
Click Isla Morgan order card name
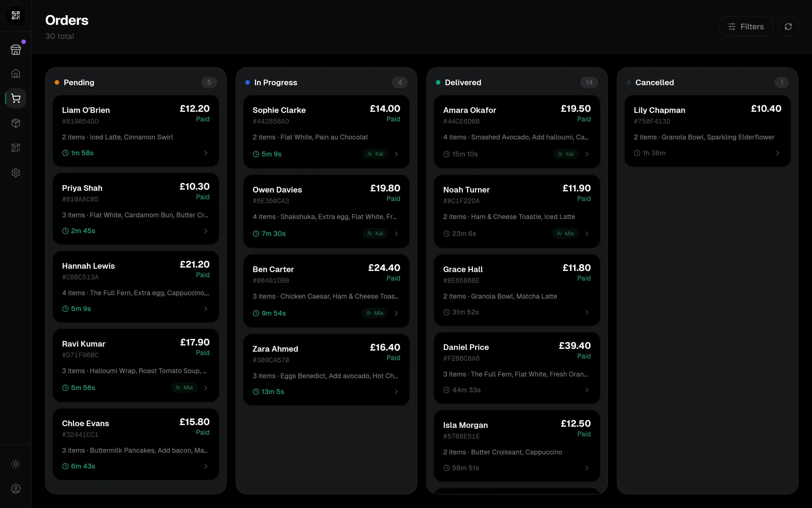click(x=465, y=425)
